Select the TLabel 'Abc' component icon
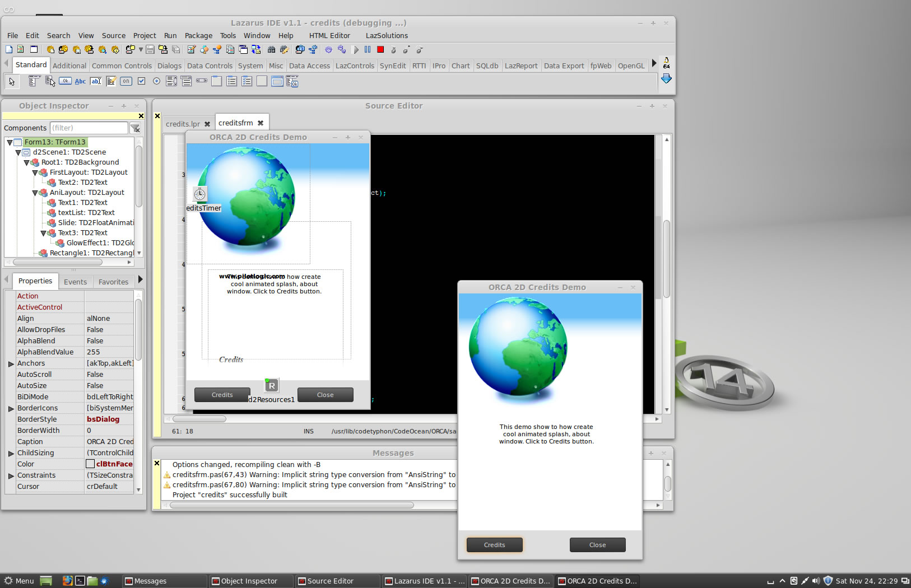Viewport: 911px width, 588px height. pos(80,82)
